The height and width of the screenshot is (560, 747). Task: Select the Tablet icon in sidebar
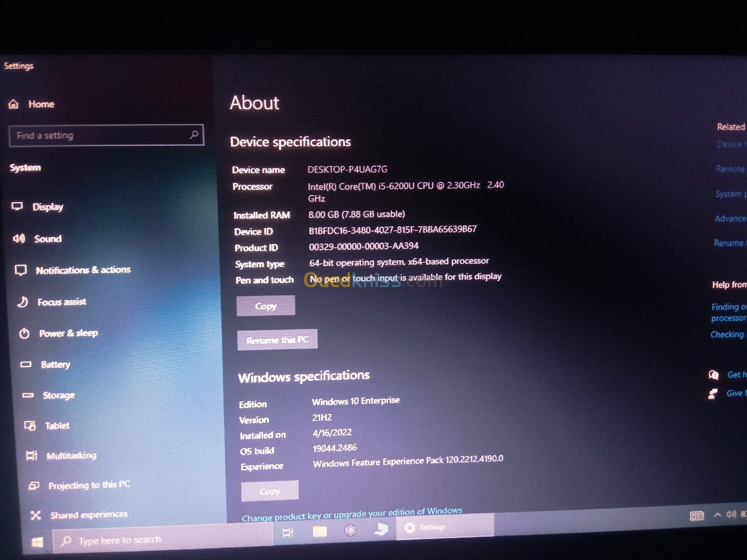[x=30, y=426]
